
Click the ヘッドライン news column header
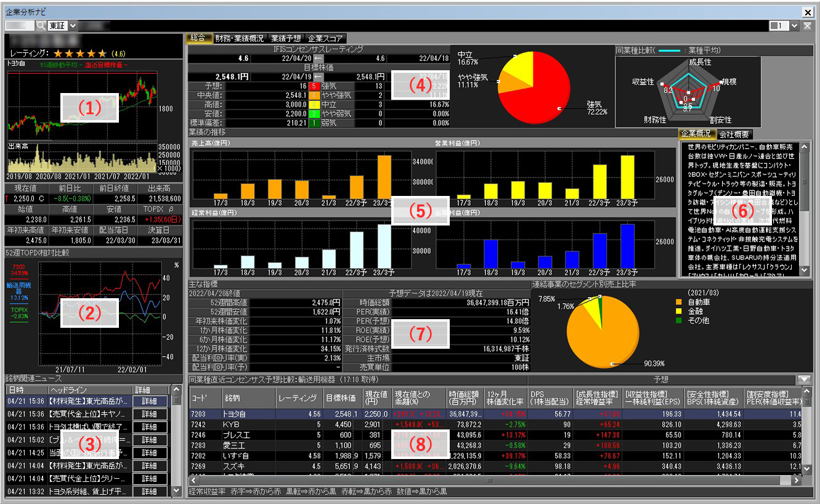[x=89, y=390]
